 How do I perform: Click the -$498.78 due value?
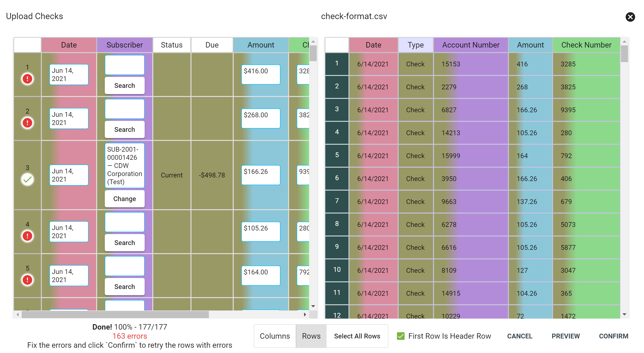tap(212, 175)
